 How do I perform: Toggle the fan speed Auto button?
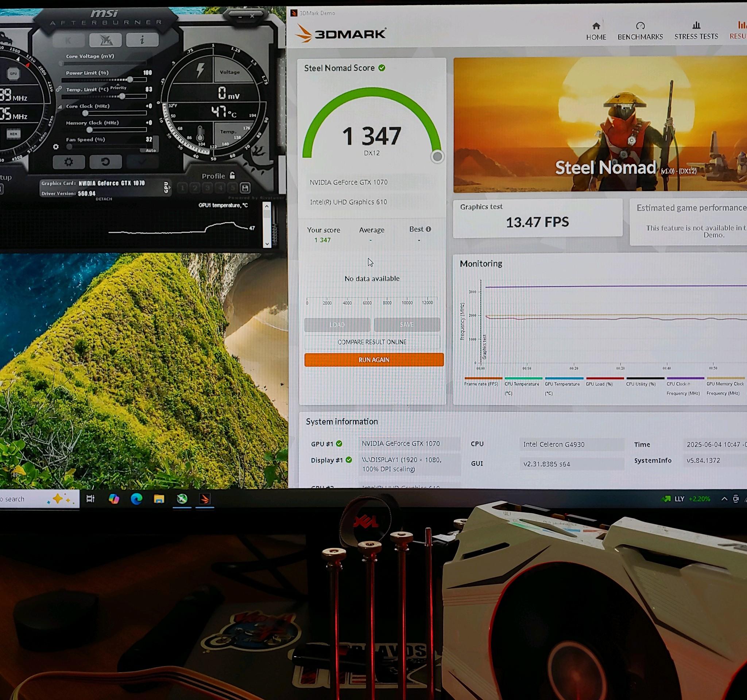coord(151,150)
